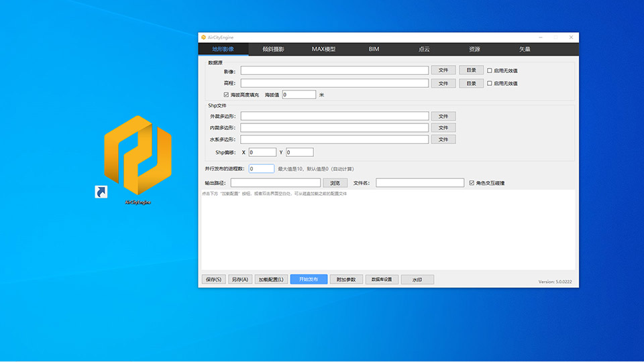Start publishing with the 开始发布 button

tap(309, 279)
